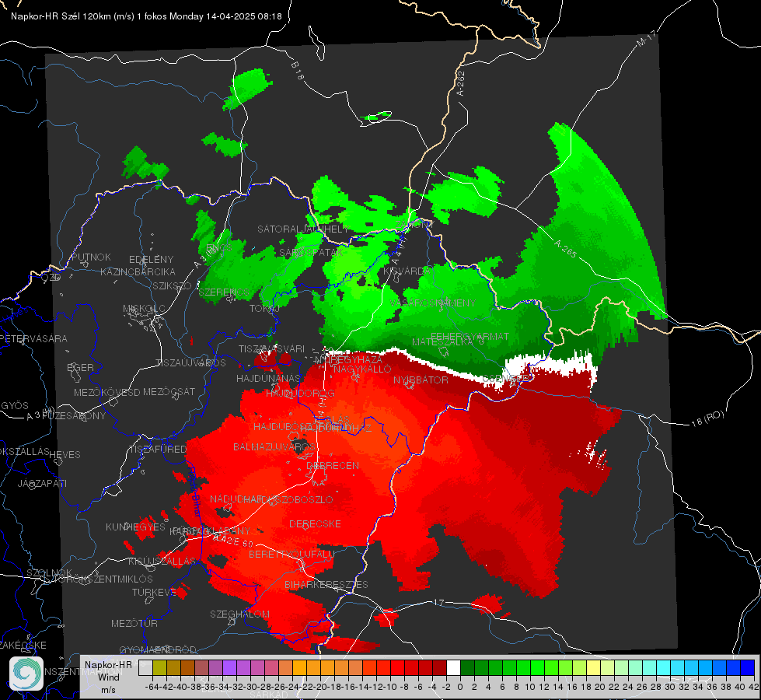Pick the pale yellow swatch between 18 and 20
The height and width of the screenshot is (700, 761).
coord(594,667)
